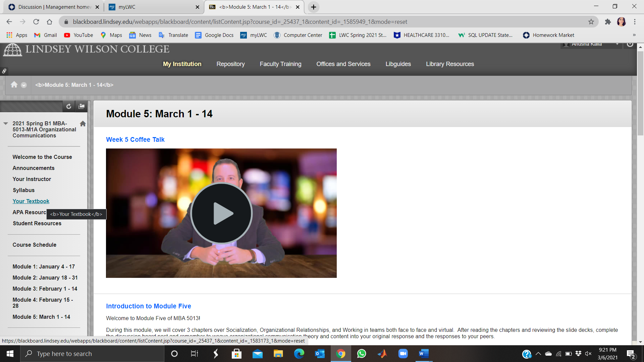Open Module 4: February 15 - 28
This screenshot has height=362, width=644.
(43, 303)
